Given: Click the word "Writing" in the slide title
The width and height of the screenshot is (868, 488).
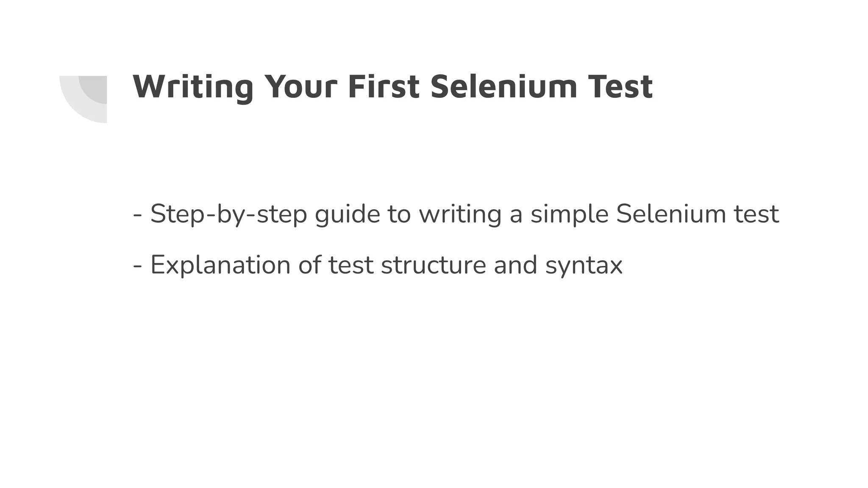Looking at the screenshot, I should (193, 88).
